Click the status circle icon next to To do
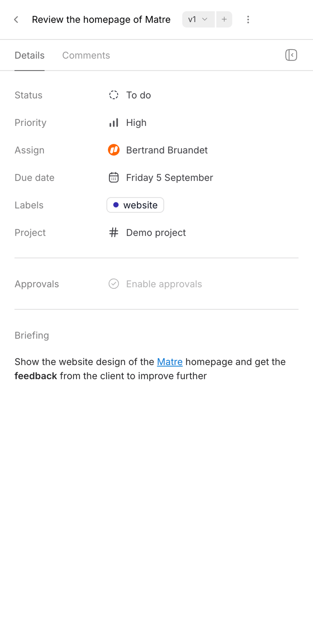Viewport: 313px width, 644px height. coord(113,95)
